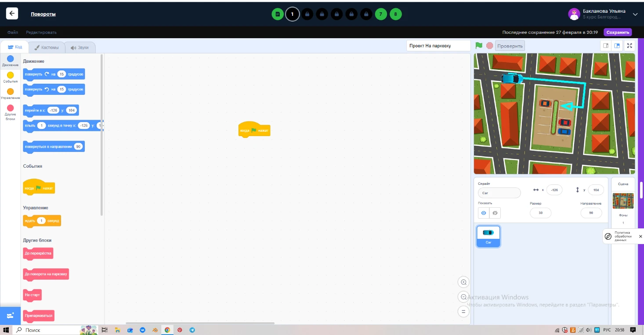This screenshot has height=335, width=644.
Task: Click the повернуться в направлении 90 block
Action: pos(54,147)
